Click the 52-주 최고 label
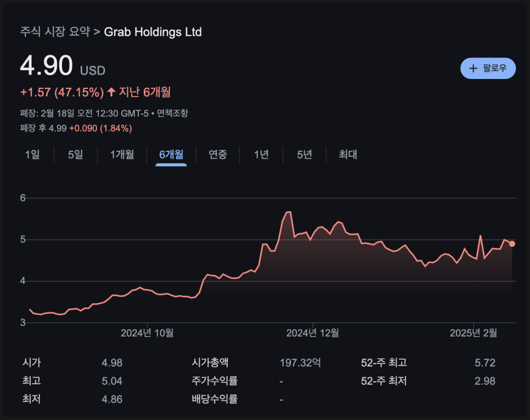 pos(384,363)
